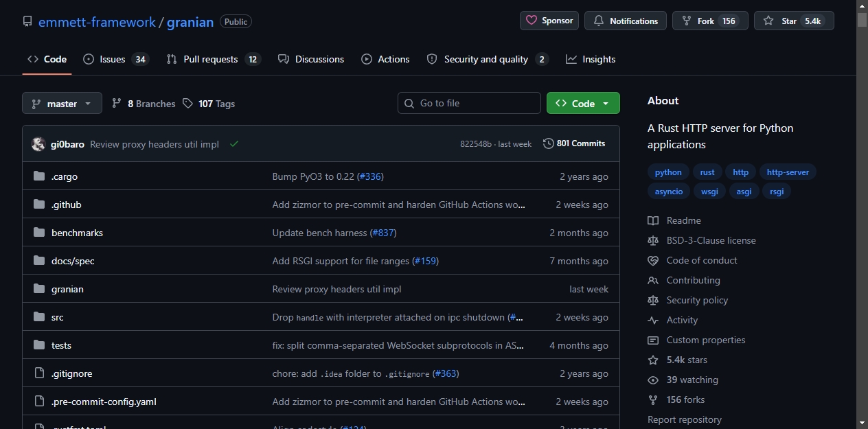
Task: Check the green commit status checkmark
Action: [x=234, y=144]
